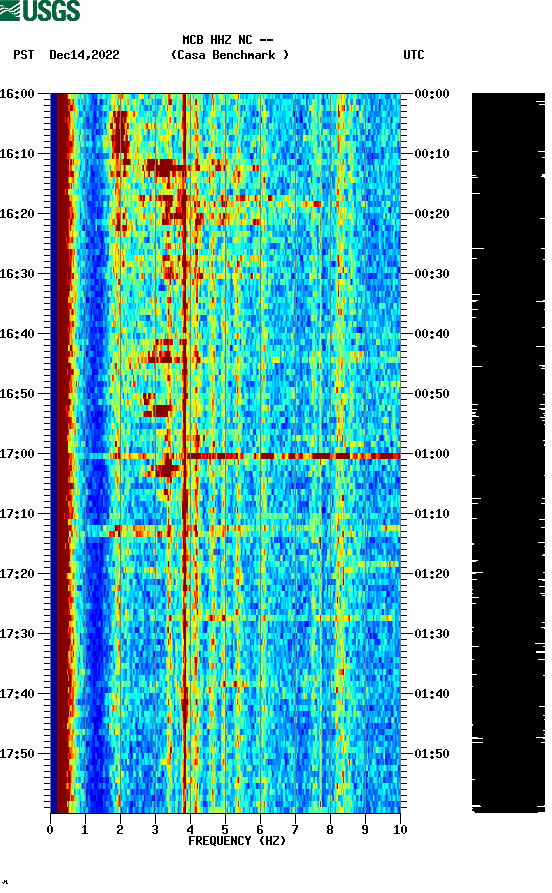Click the '01:30' UTC time label
This screenshot has height=893, width=552.
(x=432, y=634)
